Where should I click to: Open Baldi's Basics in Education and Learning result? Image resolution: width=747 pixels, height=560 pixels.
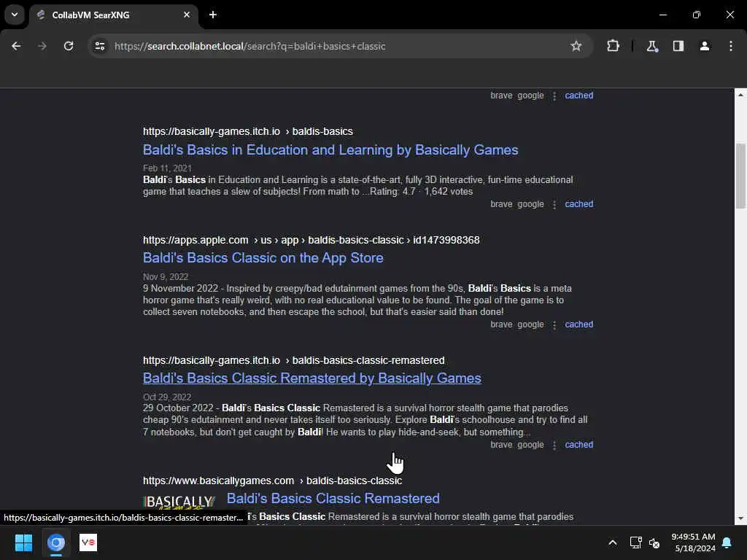click(330, 150)
